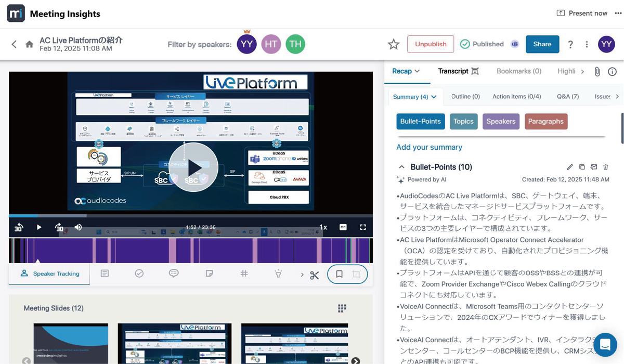Image resolution: width=624 pixels, height=364 pixels.
Task: Click the Unpublish button
Action: [431, 44]
